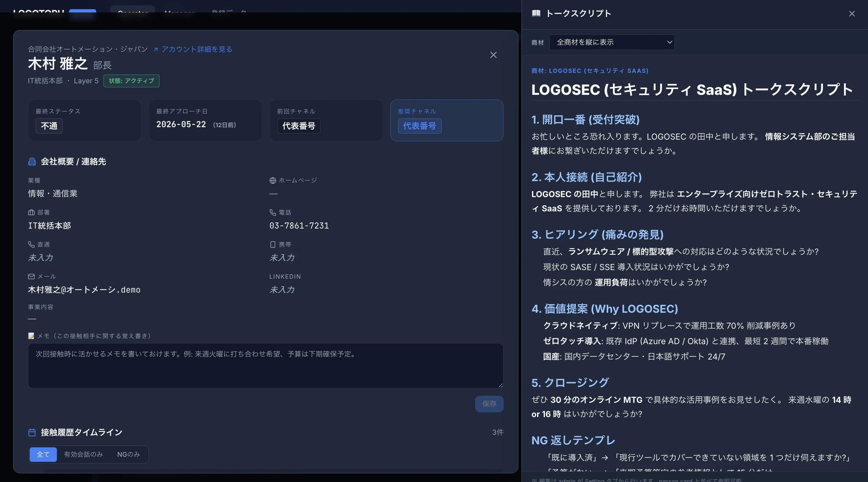
Task: Close the contact detail card for 木村 雅之
Action: click(x=493, y=55)
